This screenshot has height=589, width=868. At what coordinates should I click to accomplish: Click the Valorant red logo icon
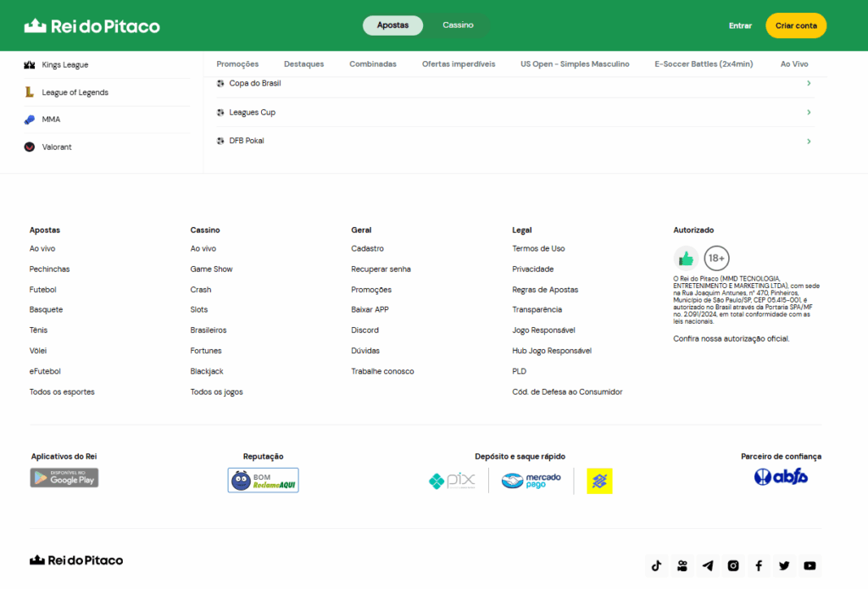point(30,147)
